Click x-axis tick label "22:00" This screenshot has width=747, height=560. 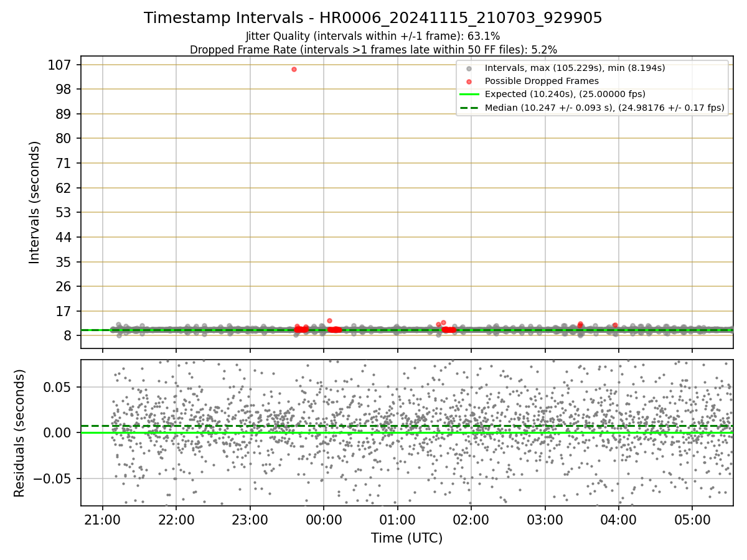176,519
